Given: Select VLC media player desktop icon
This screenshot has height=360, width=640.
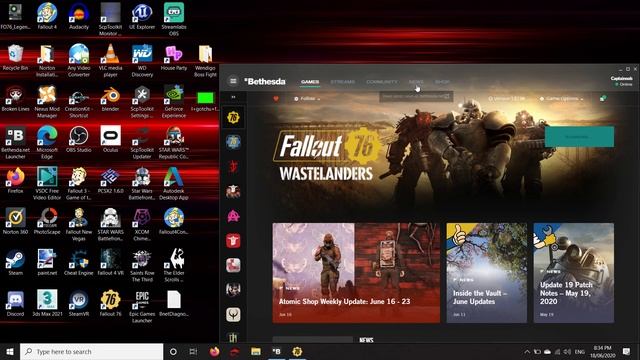Looking at the screenshot, I should pos(110,60).
